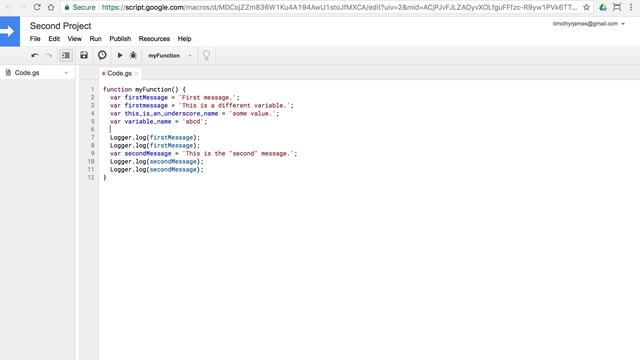640x360 pixels.
Task: Click the redo arrow icon
Action: pos(49,55)
